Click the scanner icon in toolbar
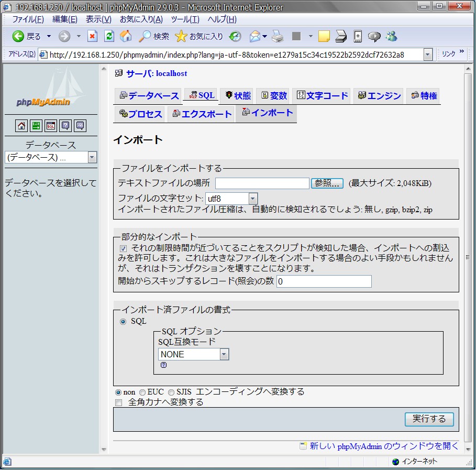Screen dimensions: 476x470 [x=341, y=37]
